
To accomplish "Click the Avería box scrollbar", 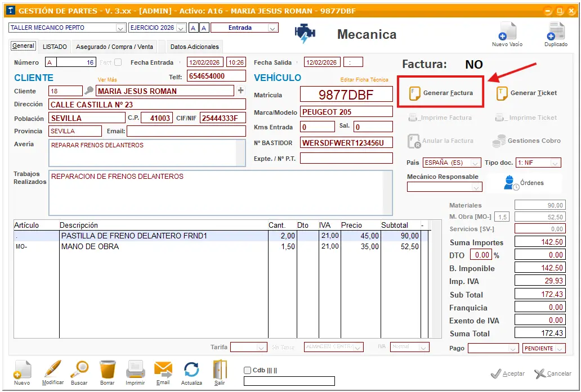I will point(240,153).
